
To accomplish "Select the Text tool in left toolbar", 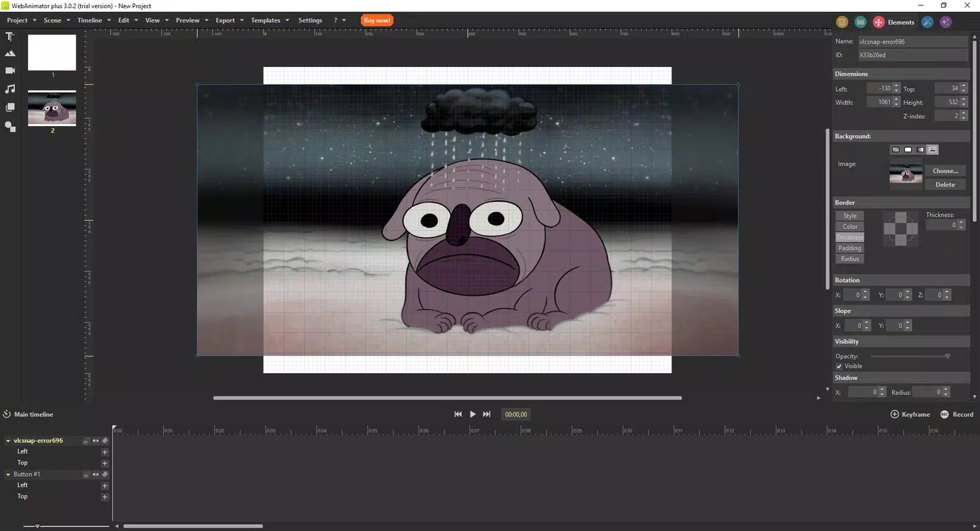I will click(x=10, y=37).
